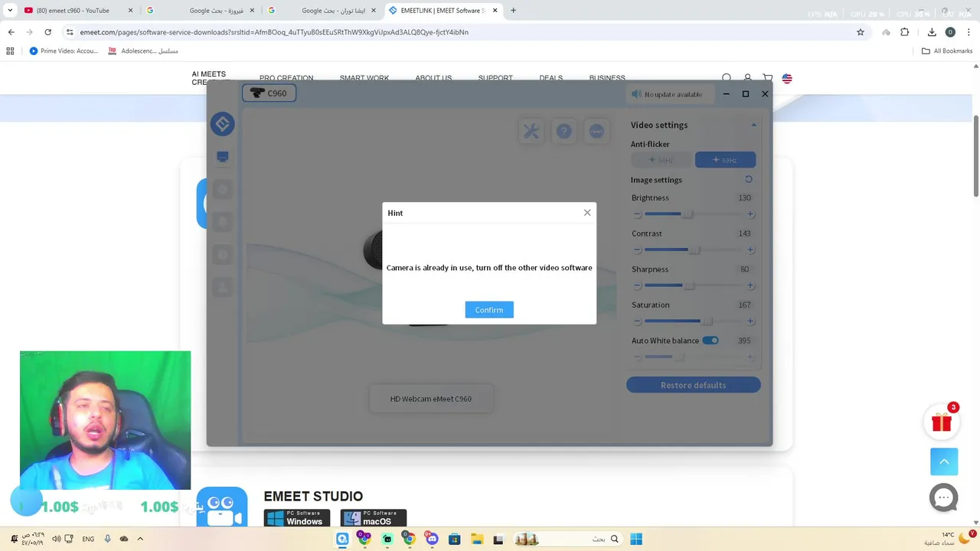This screenshot has width=980, height=551.
Task: Click the scroll-to-top arrow button
Action: [x=944, y=461]
